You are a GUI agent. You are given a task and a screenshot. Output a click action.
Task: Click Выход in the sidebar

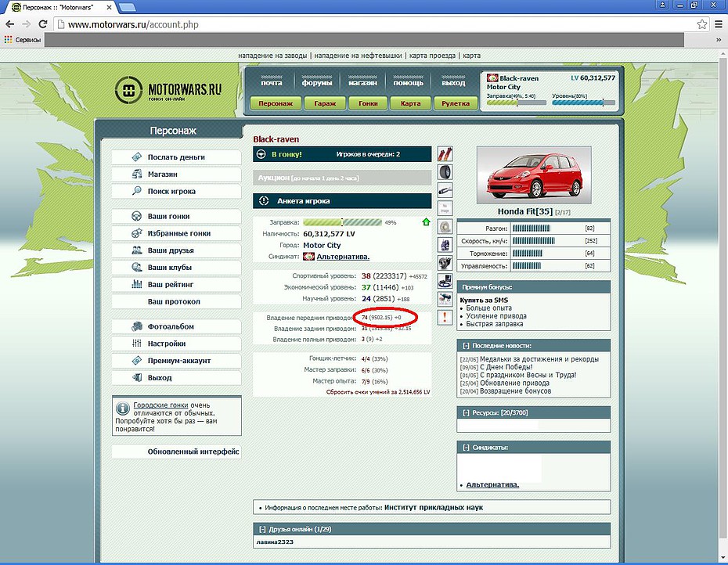pos(176,377)
